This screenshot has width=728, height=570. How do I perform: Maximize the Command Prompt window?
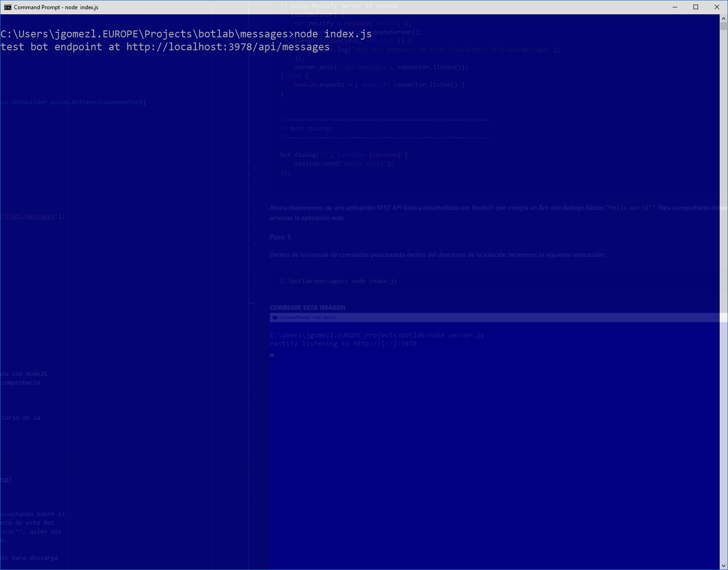(696, 7)
